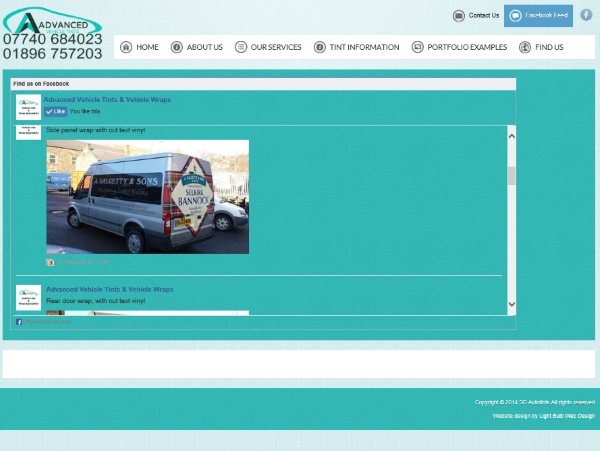Screen dimensions: 600x451
Task: Click the Facebook icon in top right
Action: pos(586,15)
